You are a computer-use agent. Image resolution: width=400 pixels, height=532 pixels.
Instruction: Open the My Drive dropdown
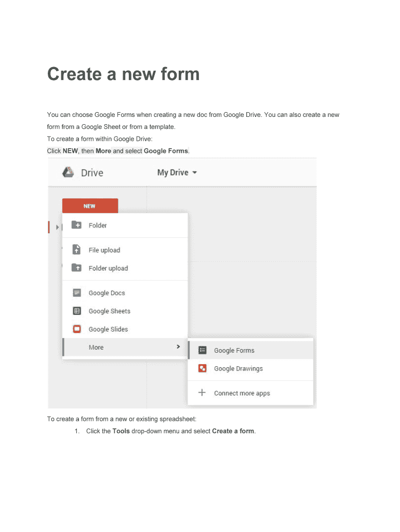(177, 172)
